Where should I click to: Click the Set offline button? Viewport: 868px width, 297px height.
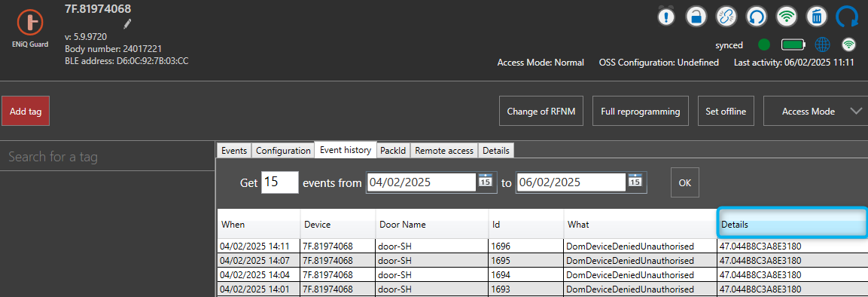pyautogui.click(x=726, y=112)
